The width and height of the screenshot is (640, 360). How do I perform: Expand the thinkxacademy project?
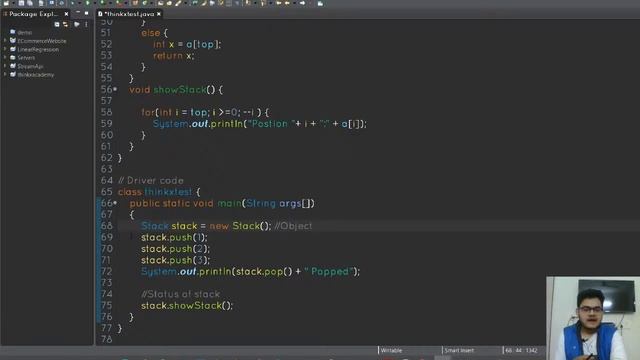point(5,75)
